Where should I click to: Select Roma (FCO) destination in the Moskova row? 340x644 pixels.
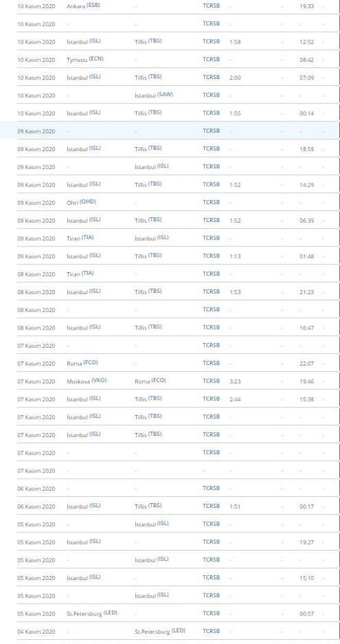(x=150, y=381)
